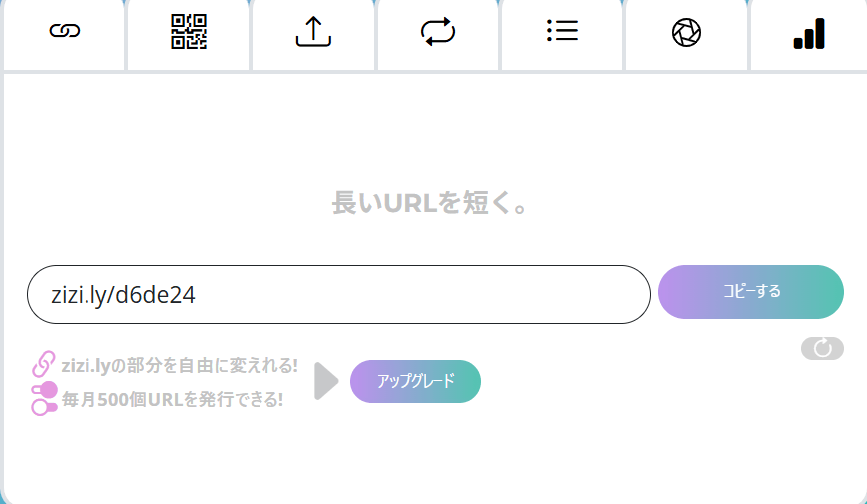867x504 pixels.
Task: Click the zizi.ly/d6de24 text
Action: [x=122, y=295]
